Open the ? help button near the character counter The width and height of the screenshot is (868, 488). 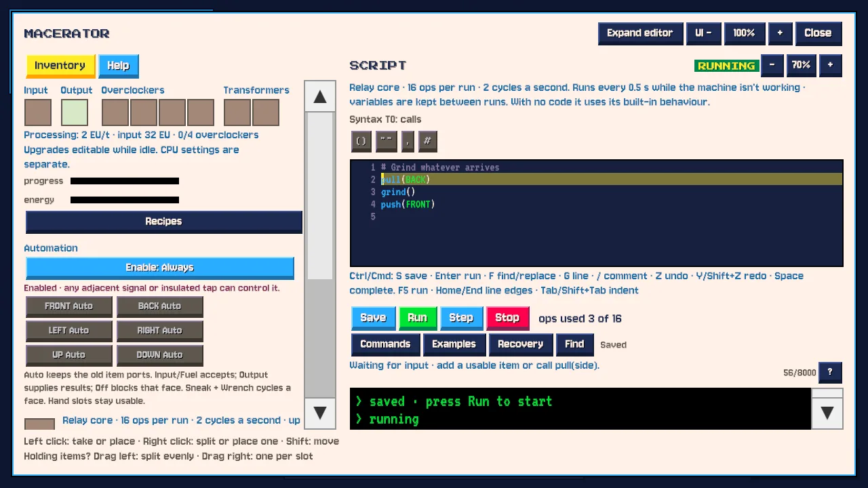(830, 372)
